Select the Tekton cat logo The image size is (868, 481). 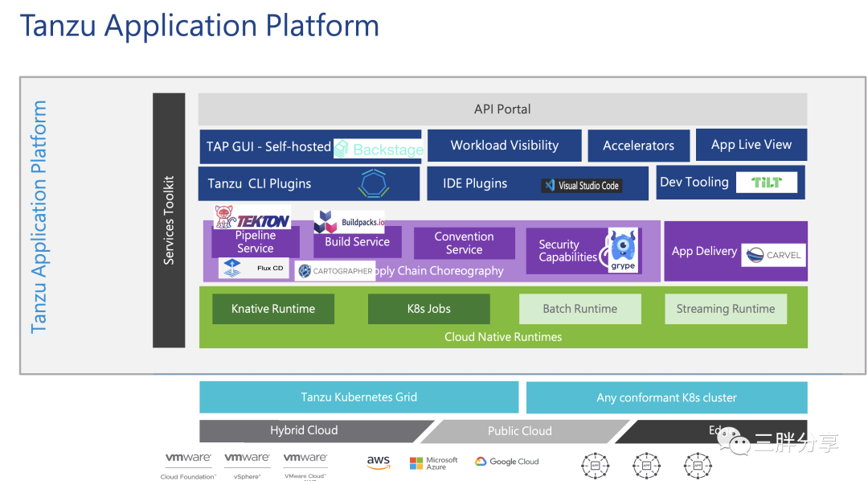[x=252, y=217]
